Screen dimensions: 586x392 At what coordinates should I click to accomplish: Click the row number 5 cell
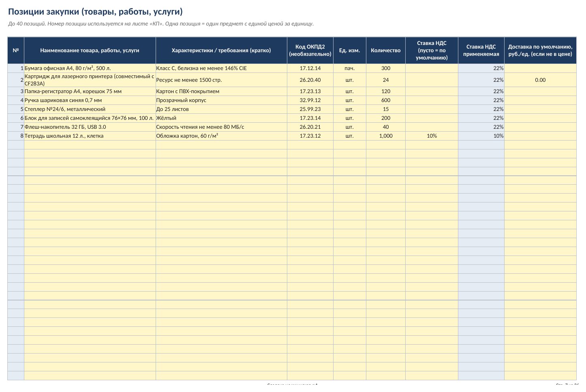click(x=16, y=109)
